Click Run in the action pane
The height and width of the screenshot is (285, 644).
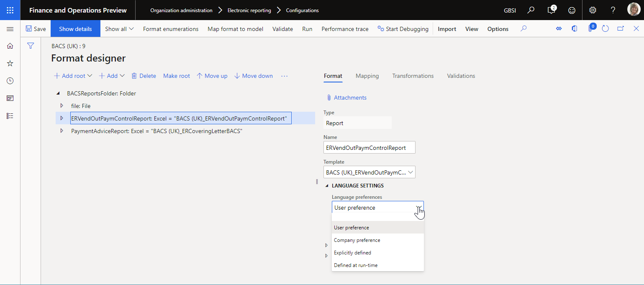click(x=307, y=29)
